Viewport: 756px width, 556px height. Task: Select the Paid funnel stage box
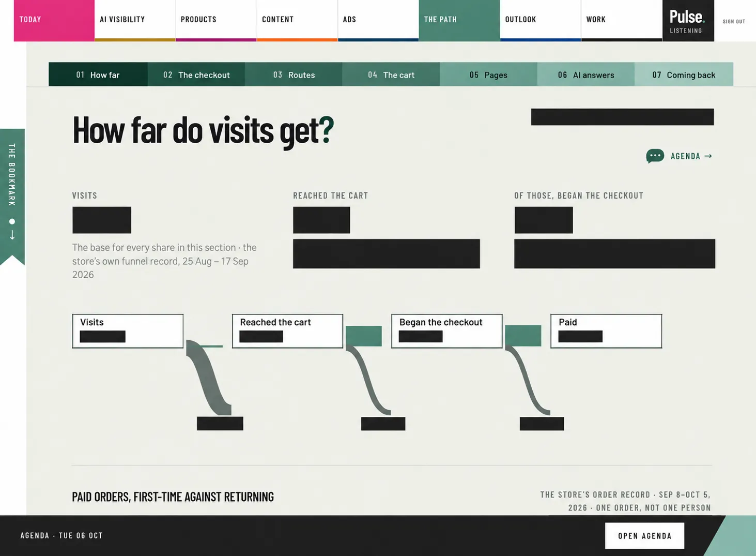pyautogui.click(x=606, y=331)
